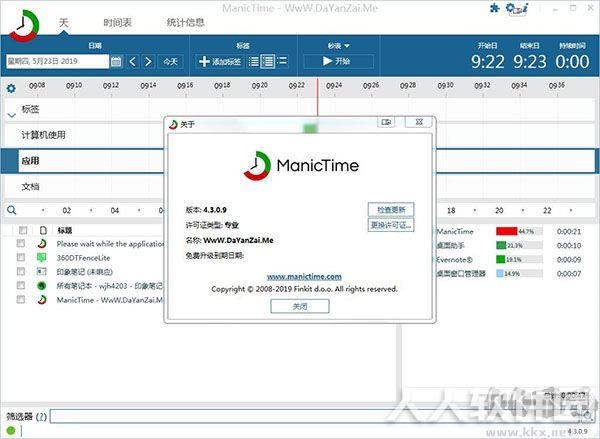The height and width of the screenshot is (439, 600).
Task: Click the icon of 'Please wait while' row
Action: tap(42, 243)
